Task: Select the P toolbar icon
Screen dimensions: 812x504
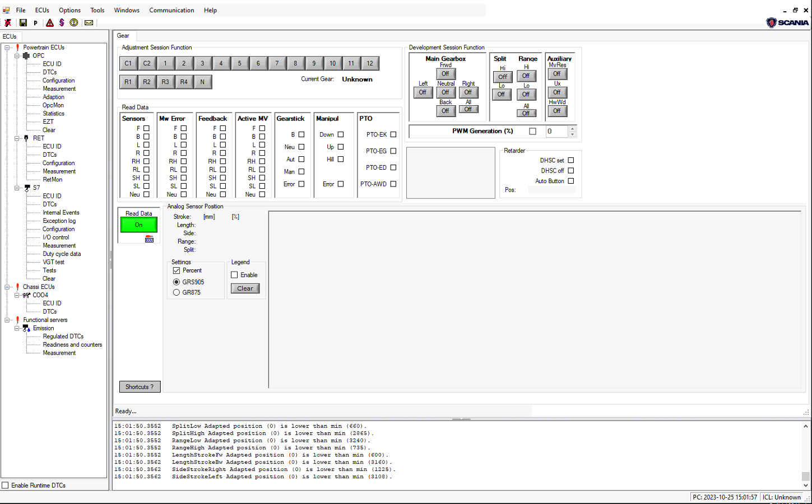Action: [35, 22]
